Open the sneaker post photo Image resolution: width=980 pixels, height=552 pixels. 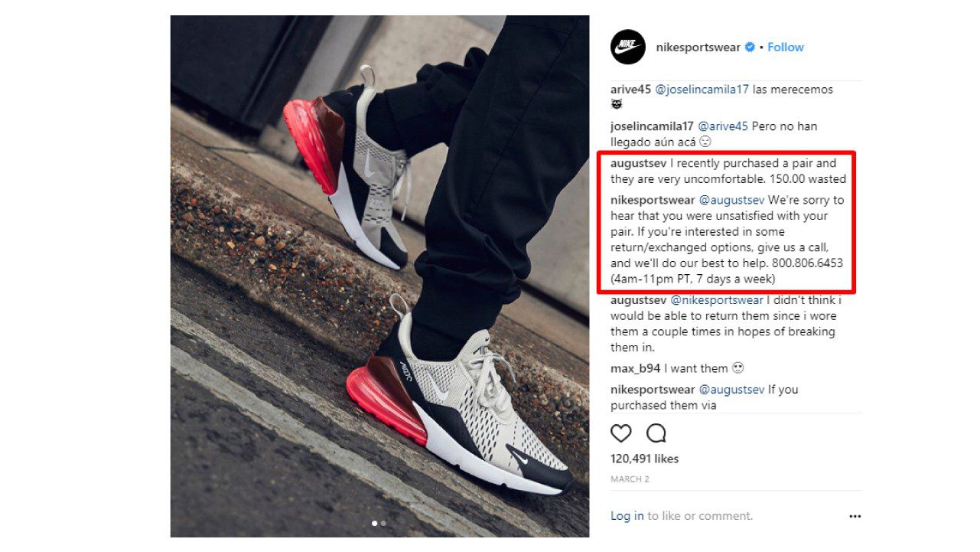[379, 276]
